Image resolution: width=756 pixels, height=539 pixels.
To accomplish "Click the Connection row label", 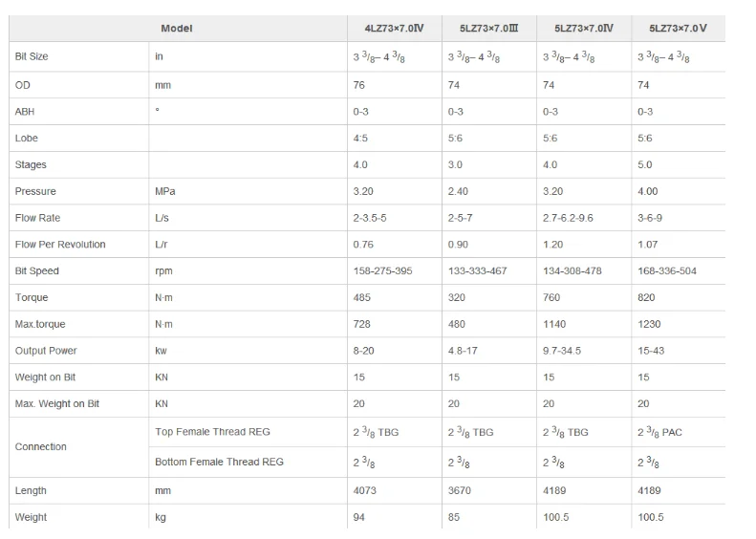I will (x=41, y=446).
